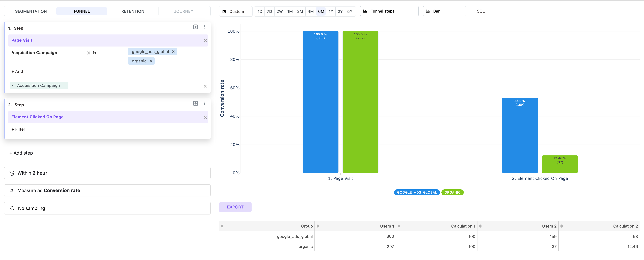This screenshot has width=644, height=260.
Task: Remove the Page Visit event
Action: [205, 41]
